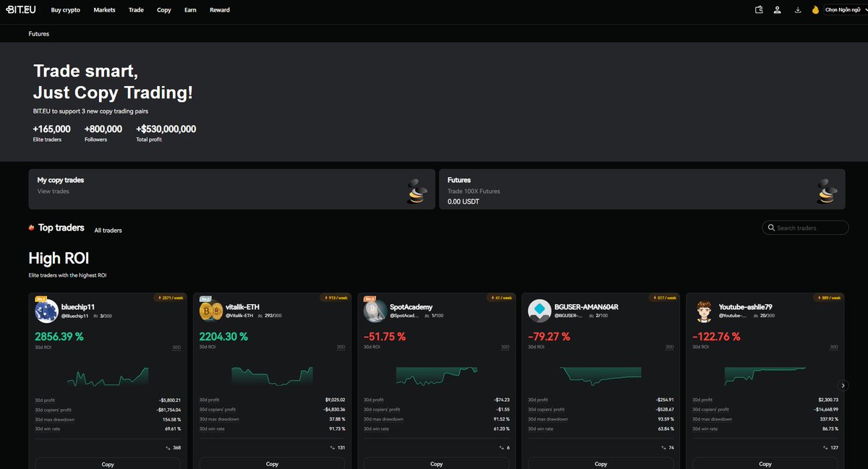Click the gold coins icon in My copy trades

[417, 192]
